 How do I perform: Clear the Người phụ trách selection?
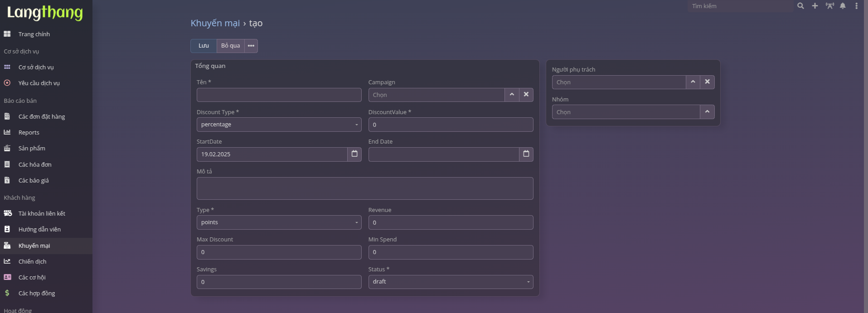pos(707,82)
